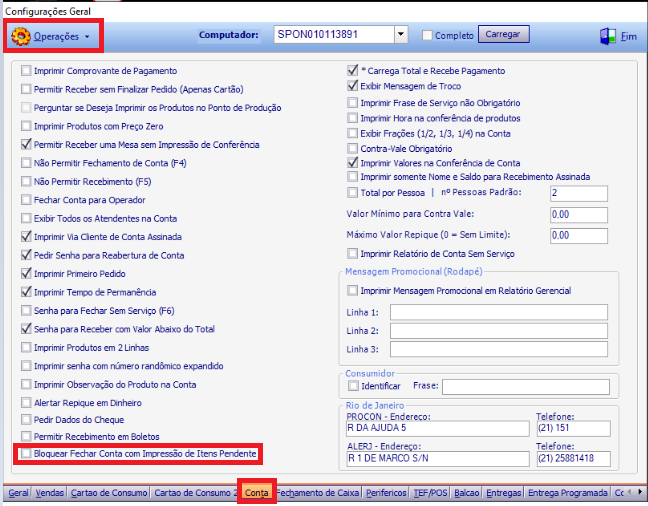The height and width of the screenshot is (506, 648).
Task: Click the Linha 1 text field
Action: (499, 312)
